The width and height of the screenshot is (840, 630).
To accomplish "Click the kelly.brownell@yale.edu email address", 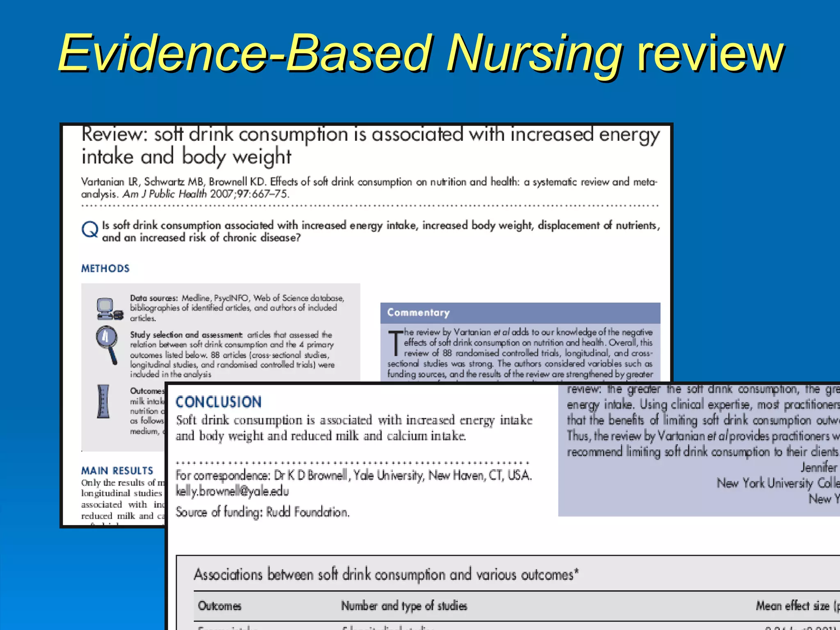I will pos(232,491).
